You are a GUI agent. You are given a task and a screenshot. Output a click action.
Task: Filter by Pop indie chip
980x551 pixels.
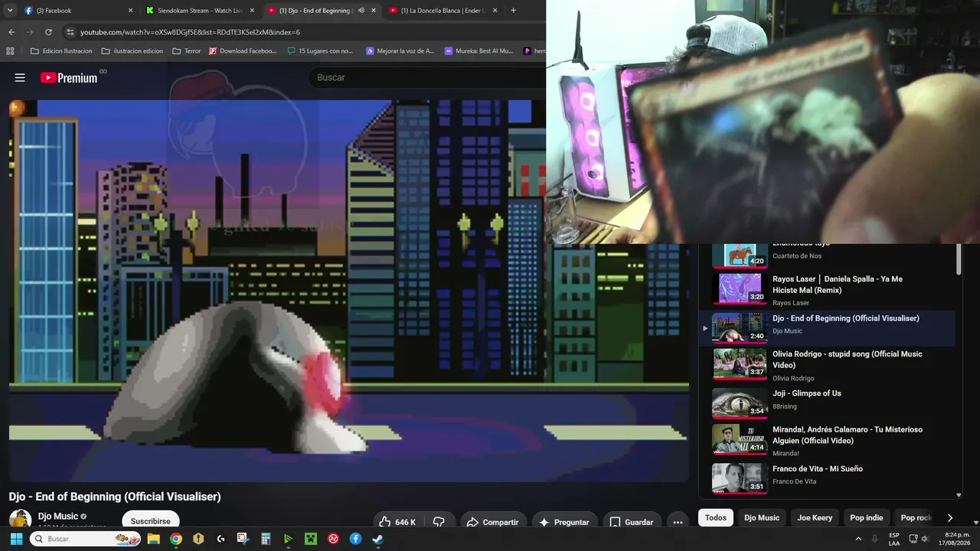click(x=867, y=518)
